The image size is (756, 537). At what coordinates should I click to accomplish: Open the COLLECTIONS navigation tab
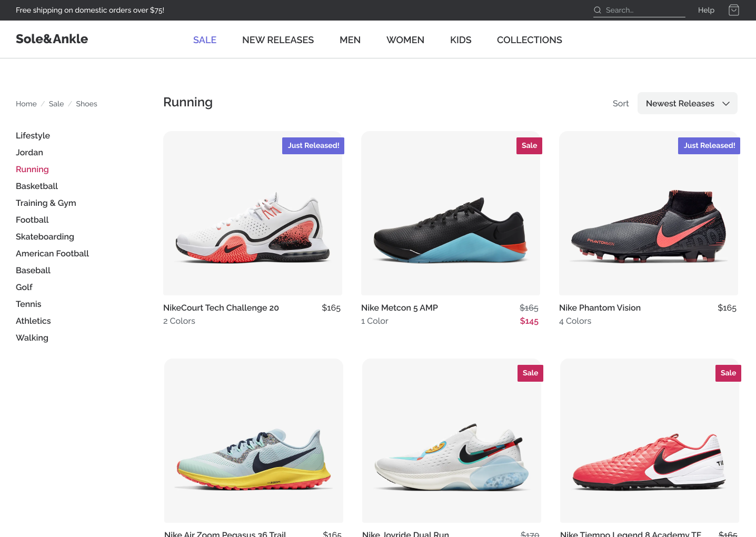pyautogui.click(x=530, y=40)
